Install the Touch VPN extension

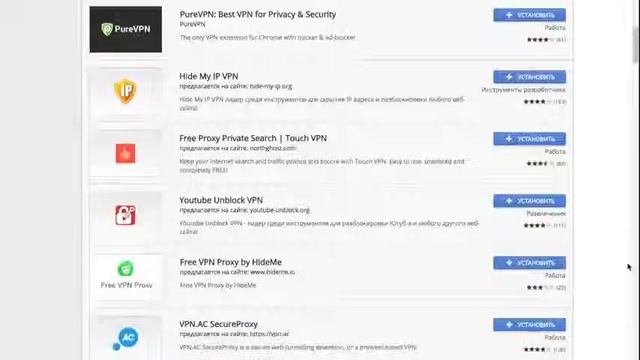pos(529,139)
